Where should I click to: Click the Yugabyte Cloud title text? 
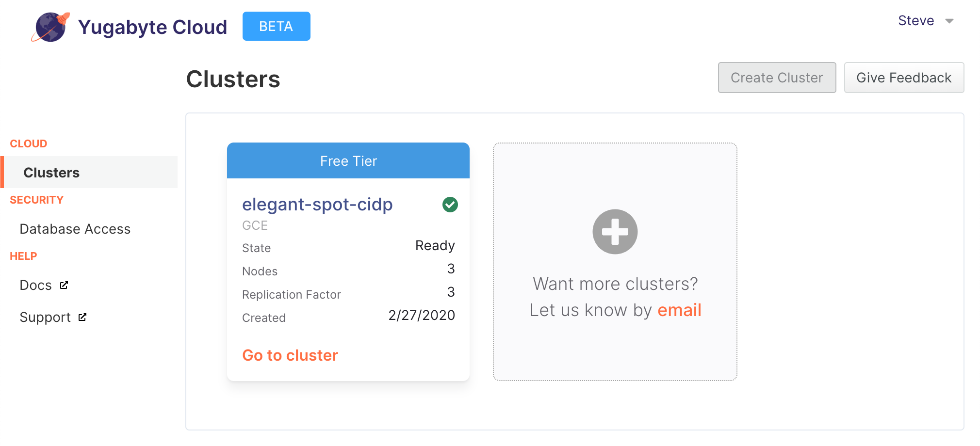[152, 27]
